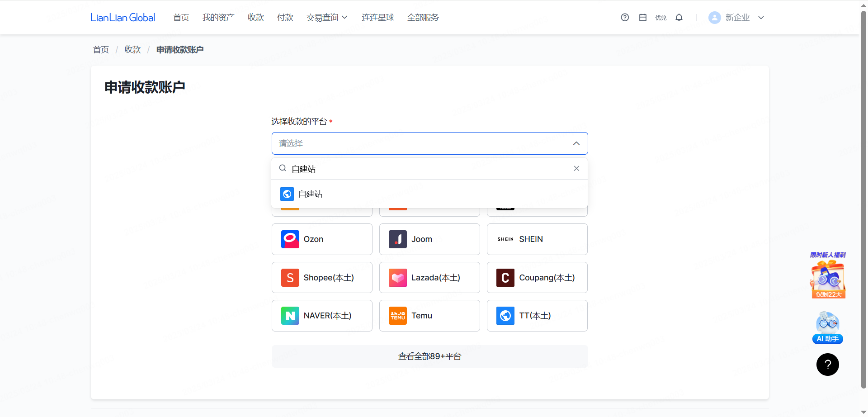Clear the 自建站 search text
The image size is (868, 417).
[x=576, y=169]
